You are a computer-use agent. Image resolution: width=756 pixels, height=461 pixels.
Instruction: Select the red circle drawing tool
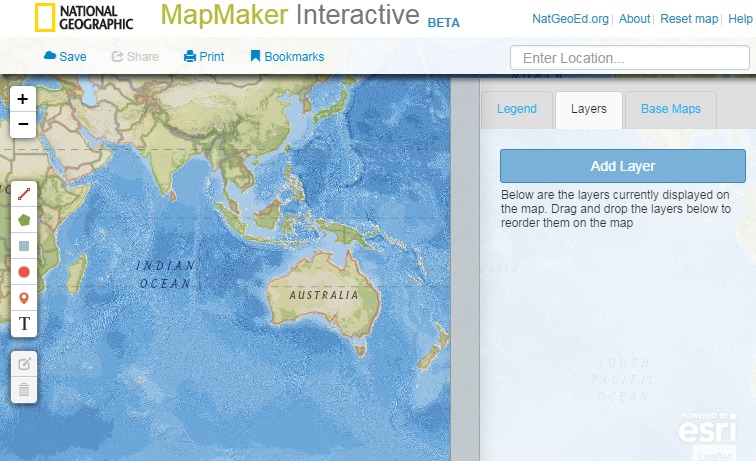coord(24,272)
